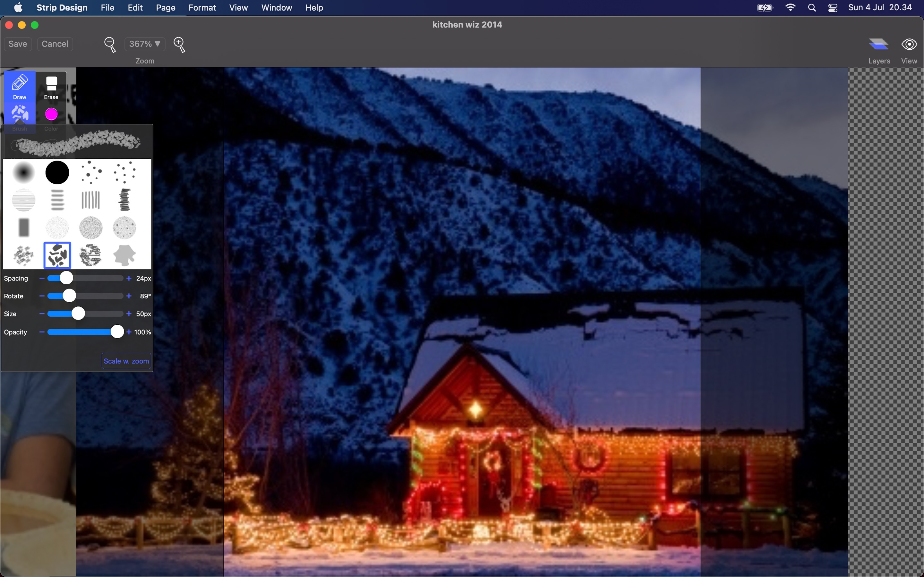Open the Format menu
This screenshot has height=577, width=924.
point(202,8)
